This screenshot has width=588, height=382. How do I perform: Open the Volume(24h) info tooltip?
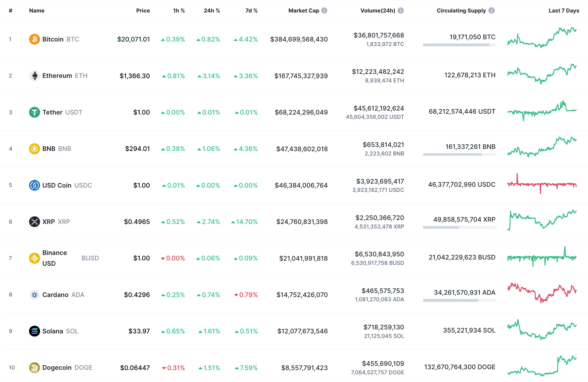coord(401,10)
